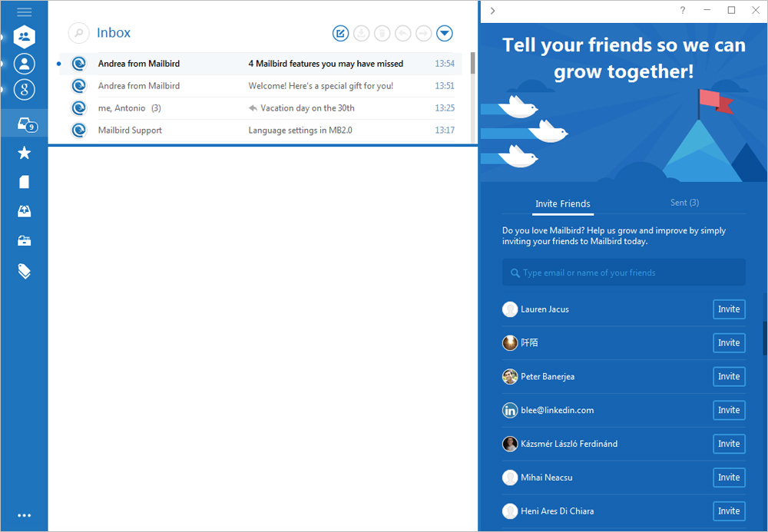Open the Starred folder
Viewport: 768px width, 532px height.
24,154
